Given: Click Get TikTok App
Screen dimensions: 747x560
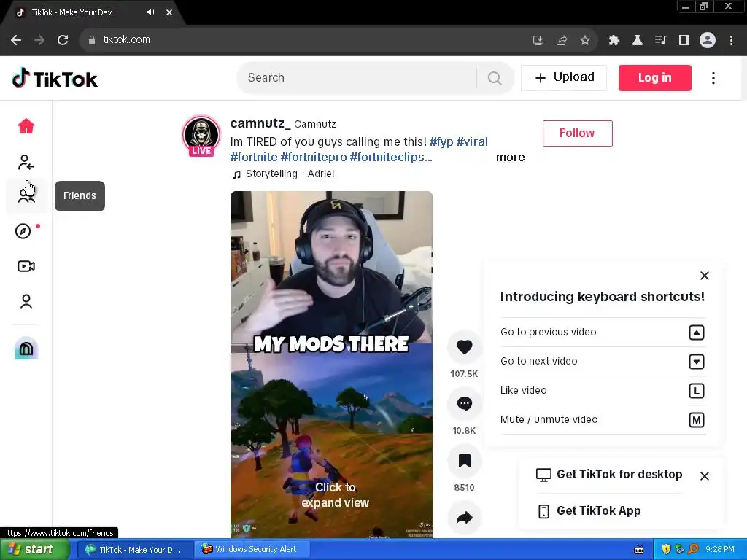Looking at the screenshot, I should (589, 510).
